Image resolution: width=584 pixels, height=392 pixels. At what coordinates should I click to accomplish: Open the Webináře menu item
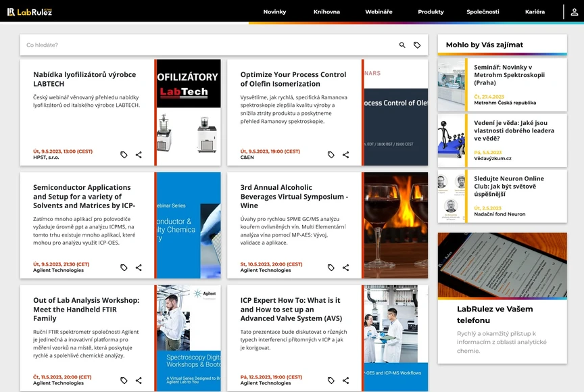click(x=379, y=12)
